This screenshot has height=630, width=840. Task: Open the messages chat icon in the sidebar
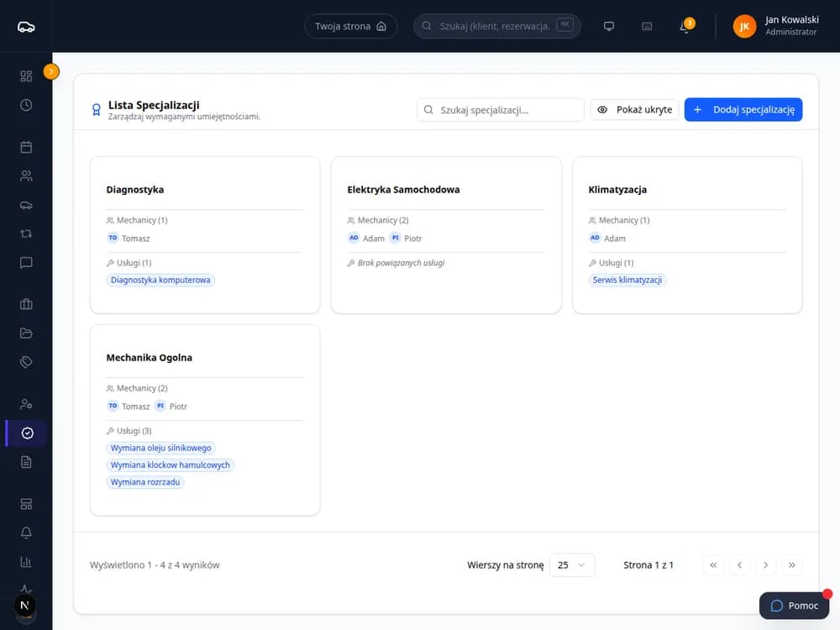point(26,262)
